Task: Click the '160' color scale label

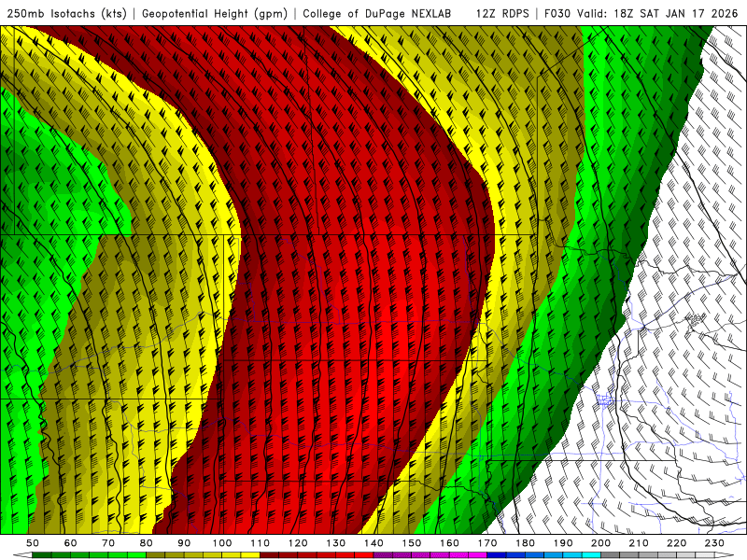Action: 449,543
